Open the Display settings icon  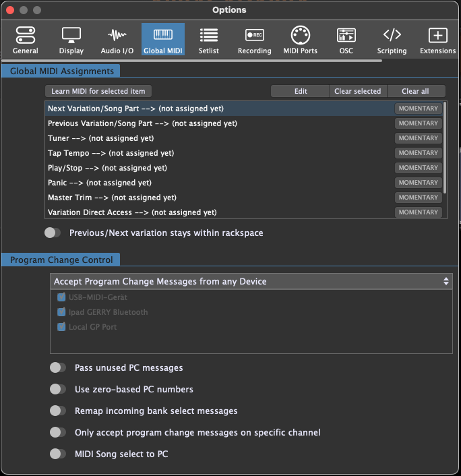coord(71,40)
